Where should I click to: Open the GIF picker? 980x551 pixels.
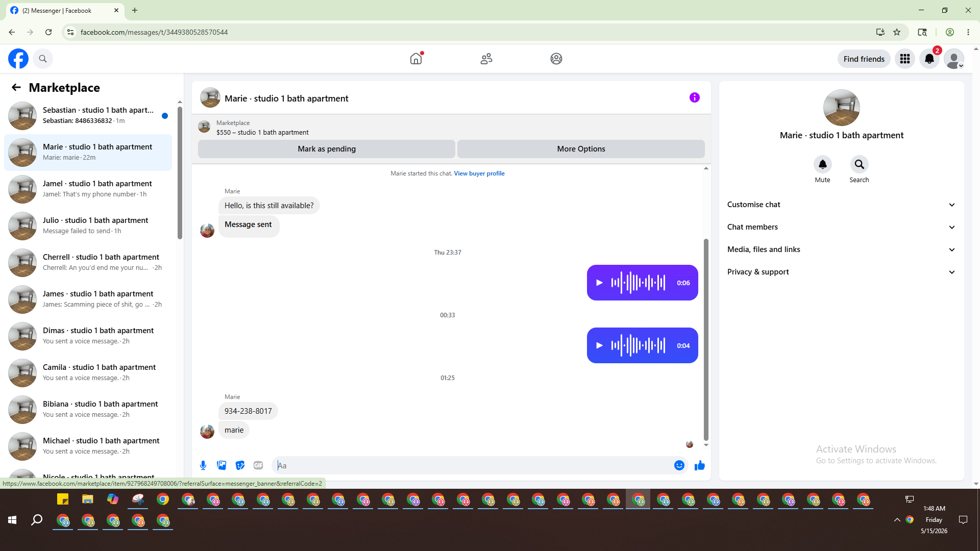click(x=258, y=465)
